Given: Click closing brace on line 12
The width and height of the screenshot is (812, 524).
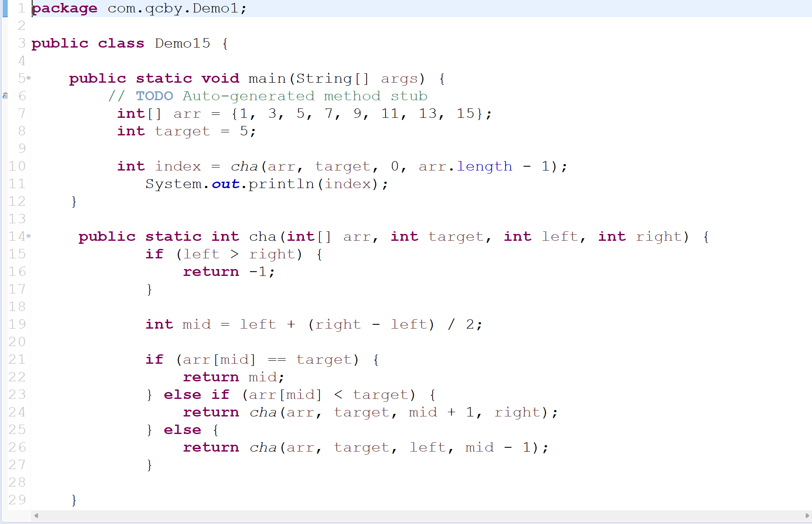Looking at the screenshot, I should pyautogui.click(x=74, y=201).
